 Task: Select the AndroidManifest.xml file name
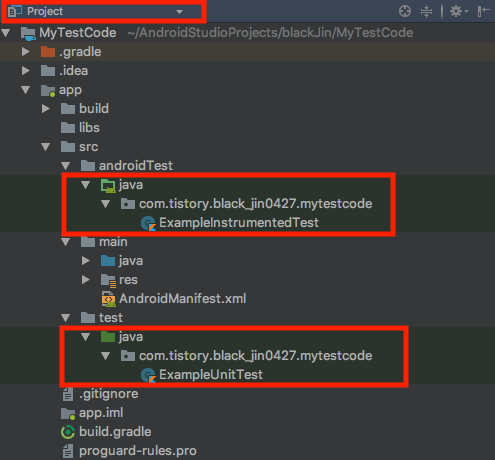183,299
